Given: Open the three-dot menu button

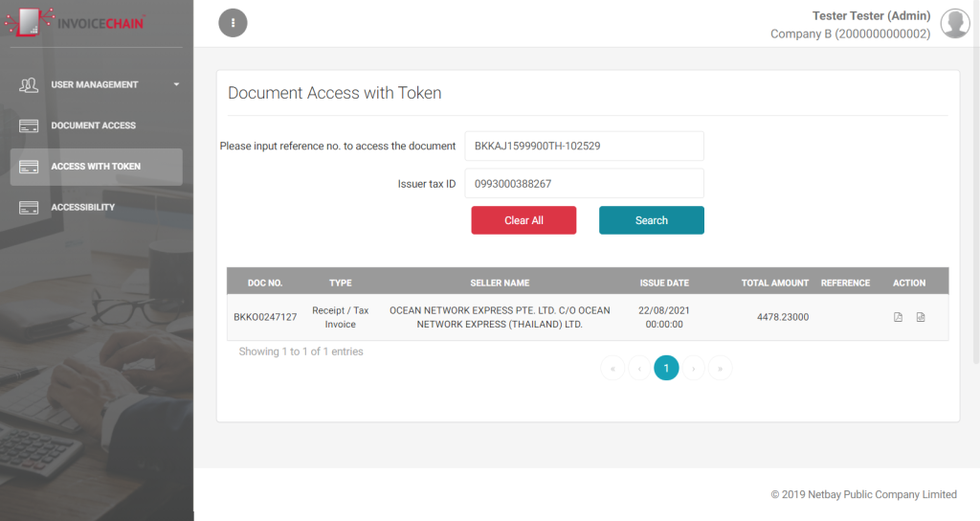Looking at the screenshot, I should pos(233,23).
